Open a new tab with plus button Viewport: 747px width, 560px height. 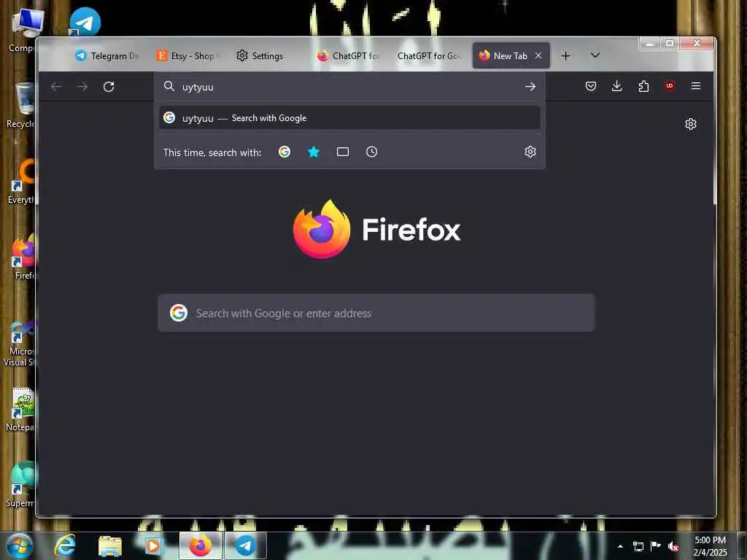[565, 55]
